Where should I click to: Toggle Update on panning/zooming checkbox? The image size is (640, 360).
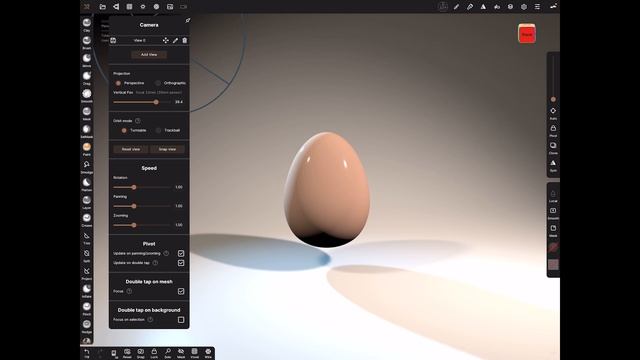tap(181, 253)
